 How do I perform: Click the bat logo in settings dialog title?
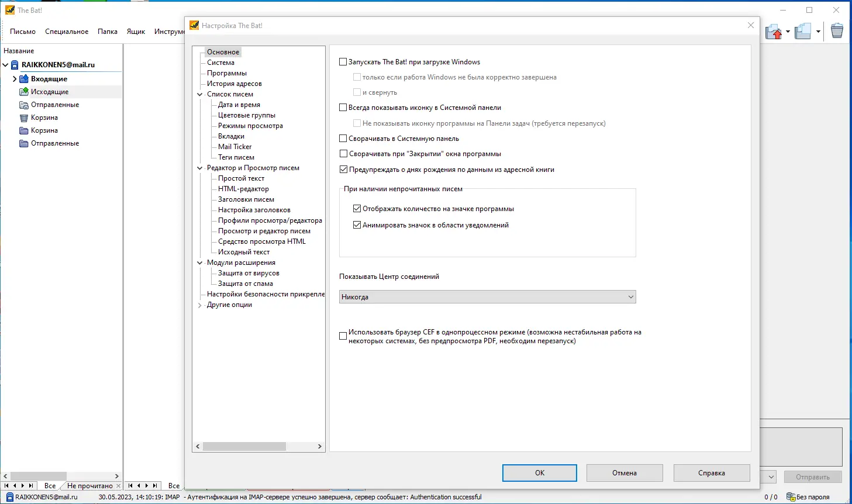coord(194,25)
